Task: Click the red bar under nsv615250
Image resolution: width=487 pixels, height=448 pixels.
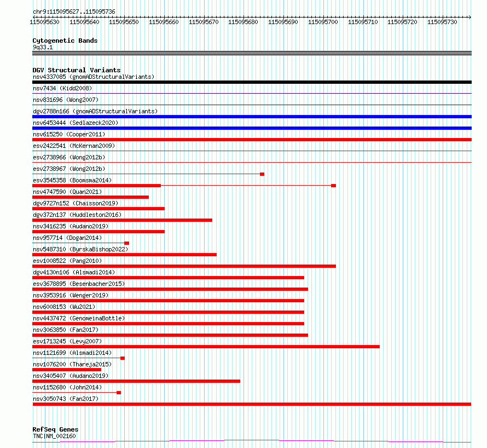Action: (252, 140)
